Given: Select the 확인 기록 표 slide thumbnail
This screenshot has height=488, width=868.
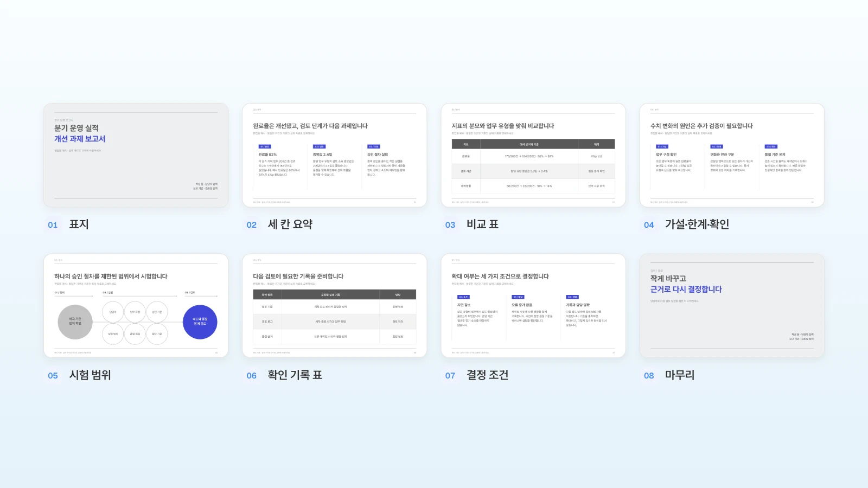Looking at the screenshot, I should point(335,306).
